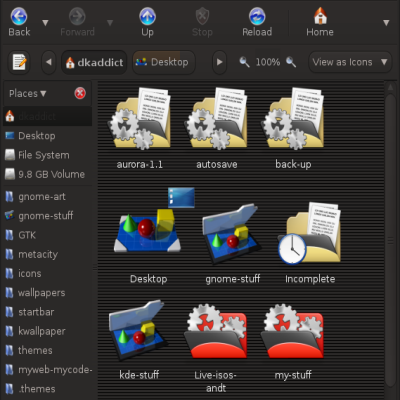The image size is (400, 400).
Task: Open the 9.8 GB Volume entry
Action: 48,174
